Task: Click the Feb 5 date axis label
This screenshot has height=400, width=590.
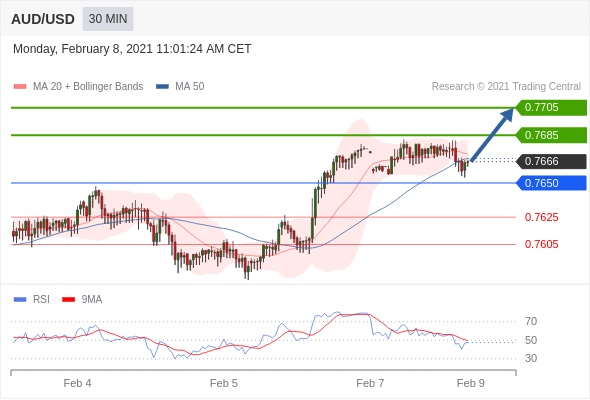Action: pyautogui.click(x=224, y=383)
